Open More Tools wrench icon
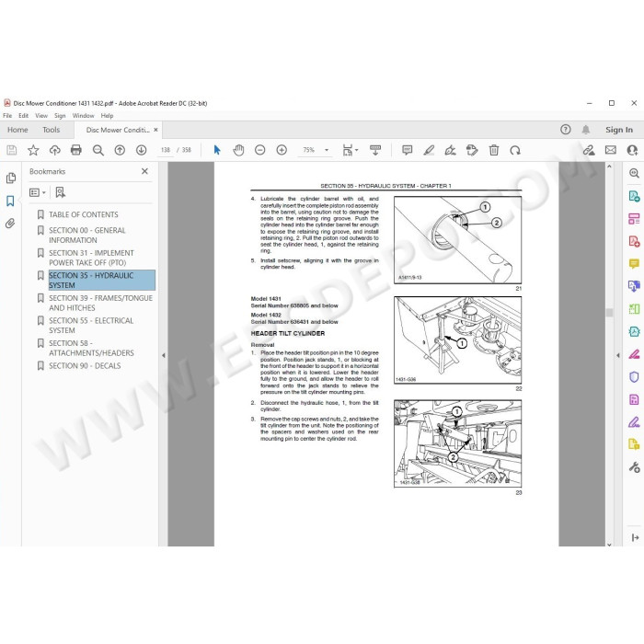 pyautogui.click(x=634, y=467)
